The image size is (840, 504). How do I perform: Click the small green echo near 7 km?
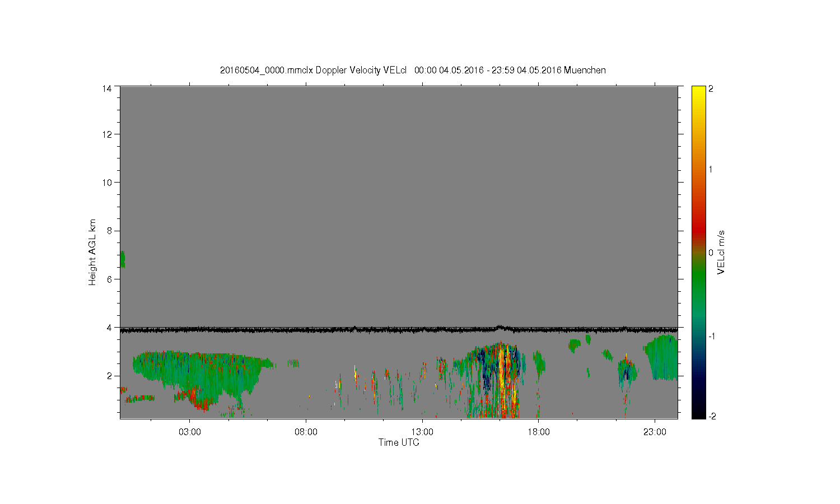(123, 259)
